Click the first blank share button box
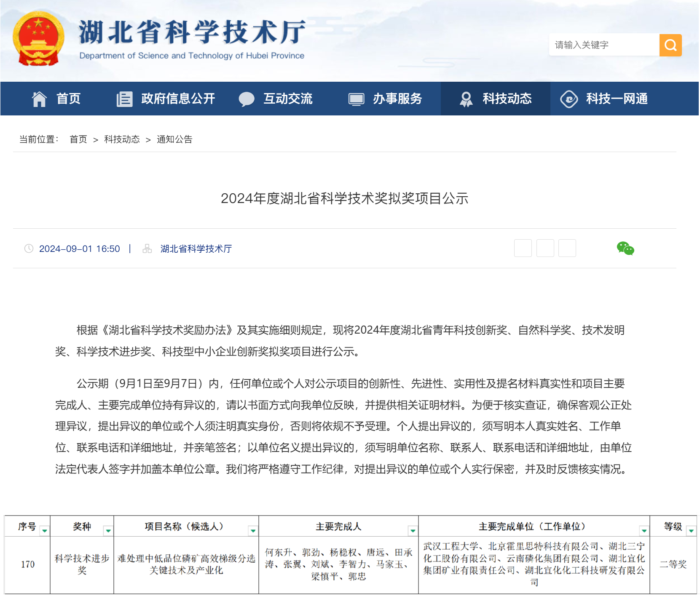 click(x=523, y=248)
